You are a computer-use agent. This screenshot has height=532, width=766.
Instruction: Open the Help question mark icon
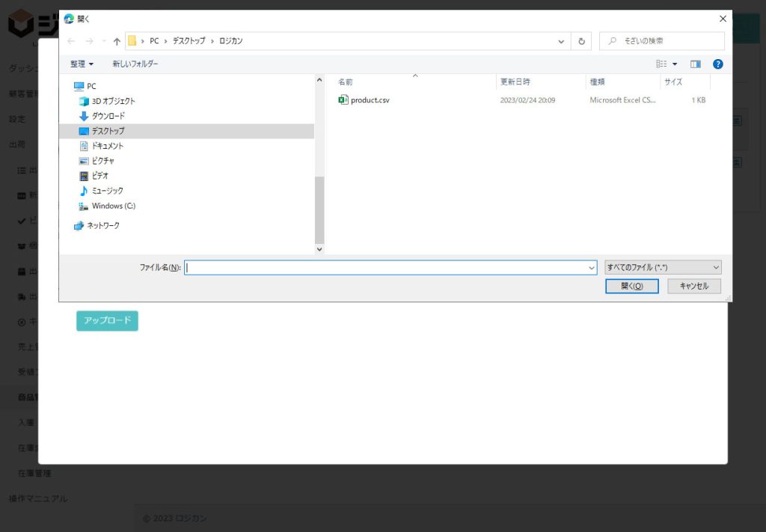pyautogui.click(x=717, y=64)
